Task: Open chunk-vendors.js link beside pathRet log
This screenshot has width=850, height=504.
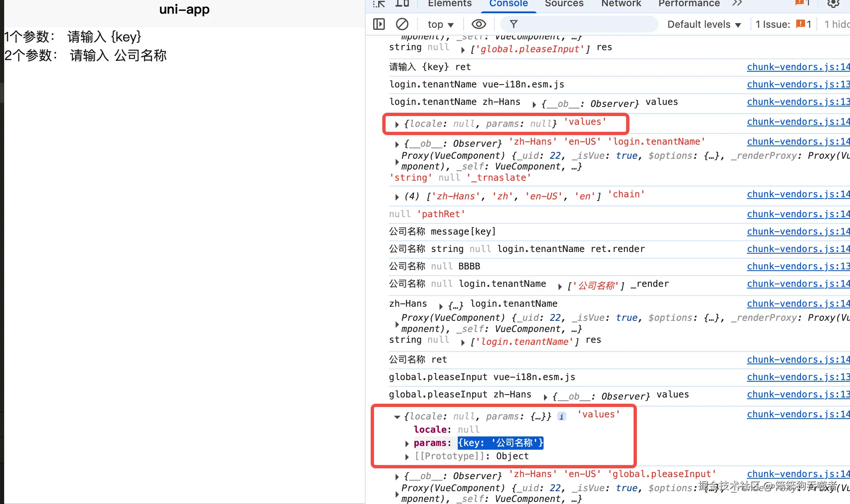Action: pyautogui.click(x=798, y=214)
